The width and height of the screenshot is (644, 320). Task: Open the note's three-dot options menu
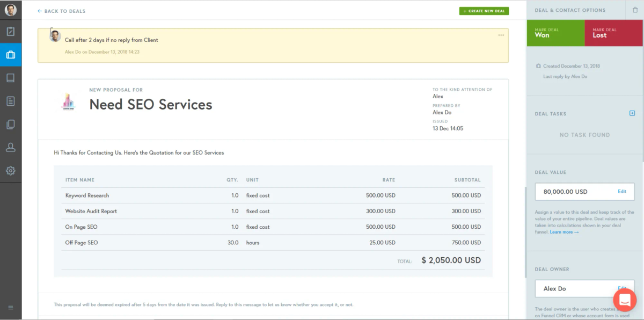501,35
